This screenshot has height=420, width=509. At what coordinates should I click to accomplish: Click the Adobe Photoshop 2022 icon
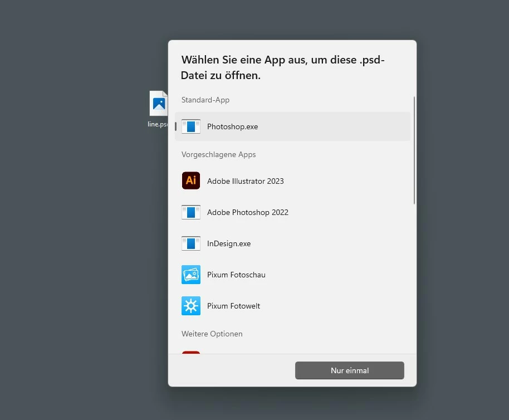[x=191, y=212]
